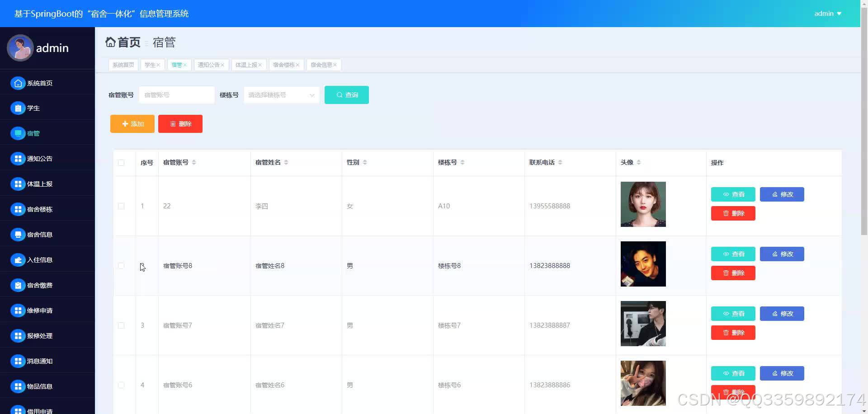Screen dimensions: 868x414
Task: Open the 楼栋号 select dropdown
Action: (282, 95)
